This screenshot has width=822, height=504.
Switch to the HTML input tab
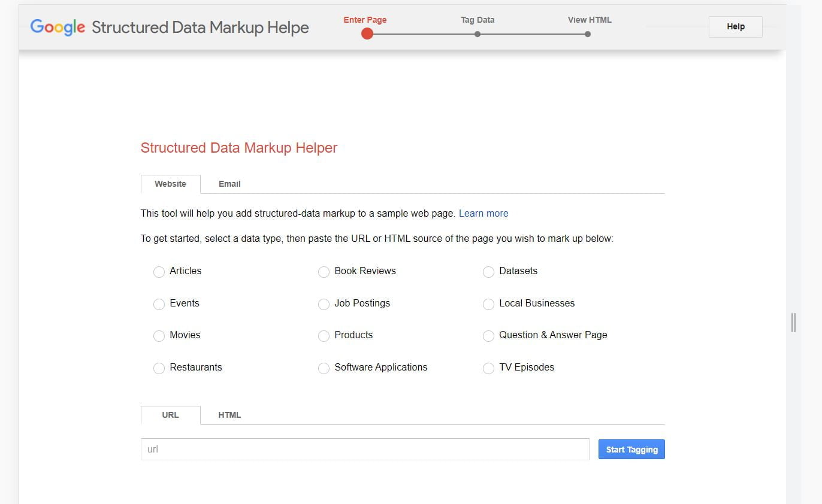(229, 415)
